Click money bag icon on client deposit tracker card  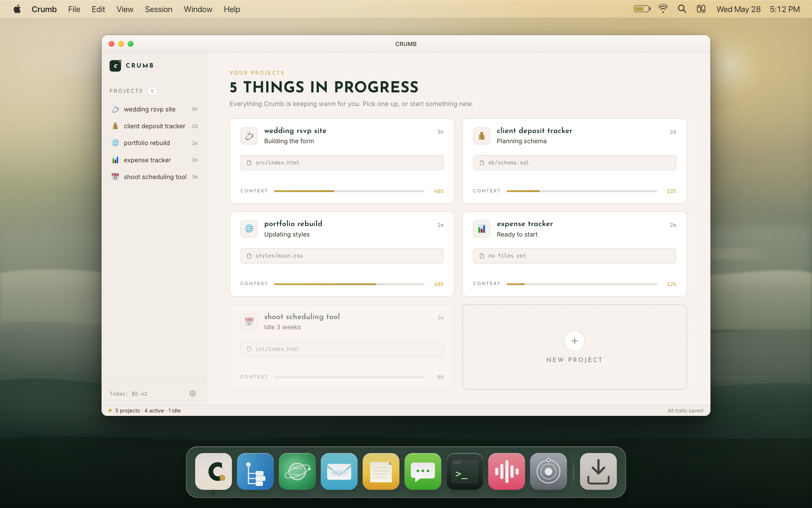coord(481,136)
